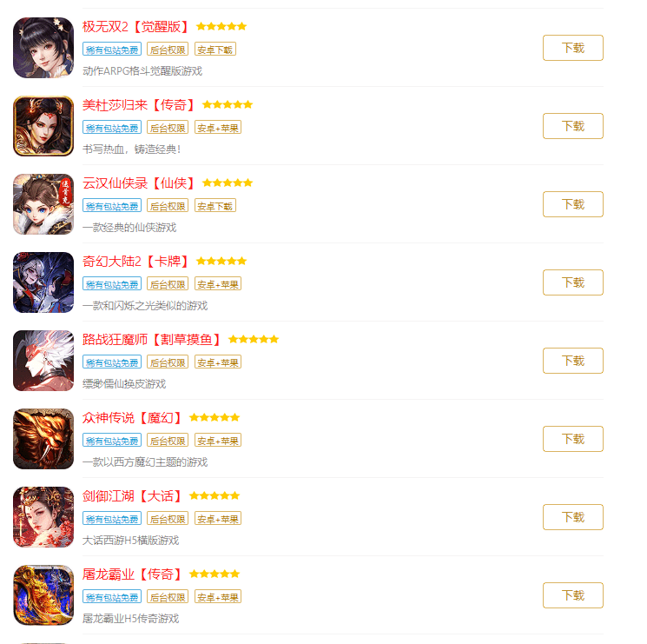Click 下载 for 云汉仙侠录
This screenshot has height=644, width=647.
click(572, 204)
